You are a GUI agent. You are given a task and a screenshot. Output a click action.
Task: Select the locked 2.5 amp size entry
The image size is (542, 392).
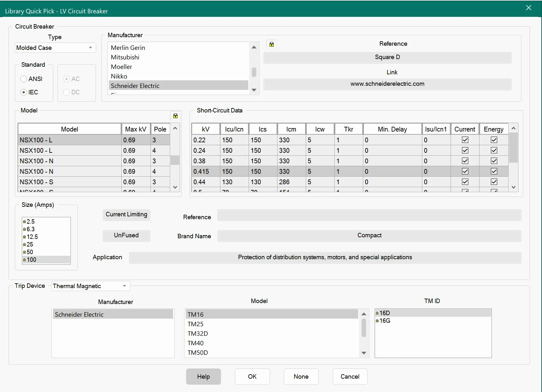(x=30, y=221)
